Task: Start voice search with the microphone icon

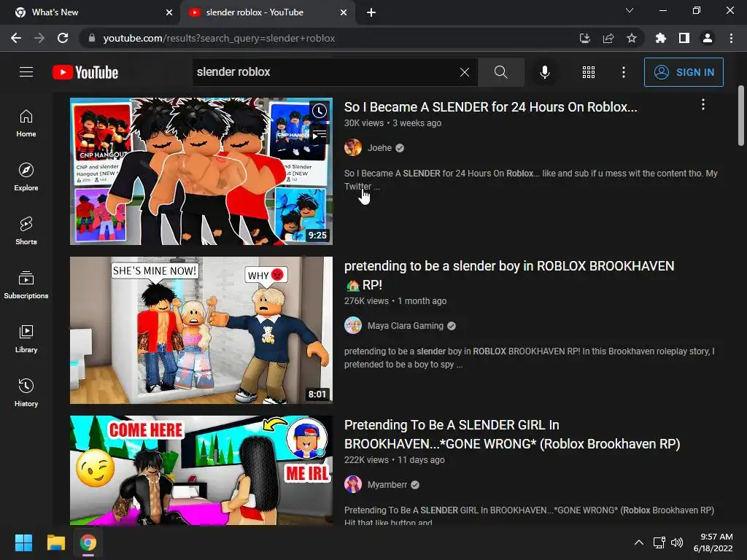Action: click(x=544, y=72)
